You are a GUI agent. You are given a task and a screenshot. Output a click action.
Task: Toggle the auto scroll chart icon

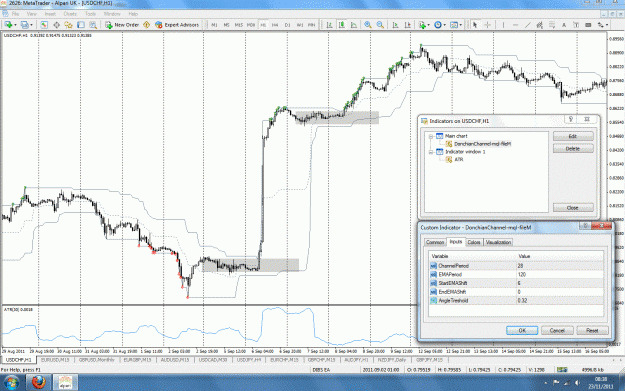tap(395, 25)
